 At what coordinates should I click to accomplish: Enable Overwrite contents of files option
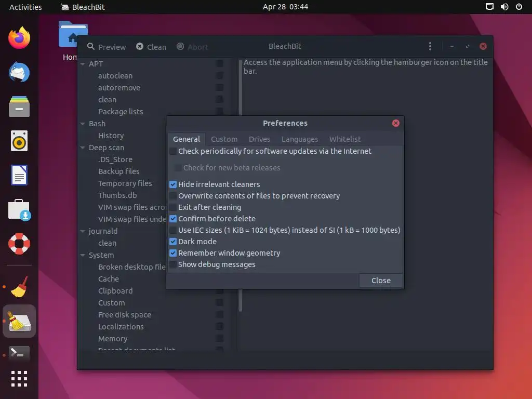172,196
